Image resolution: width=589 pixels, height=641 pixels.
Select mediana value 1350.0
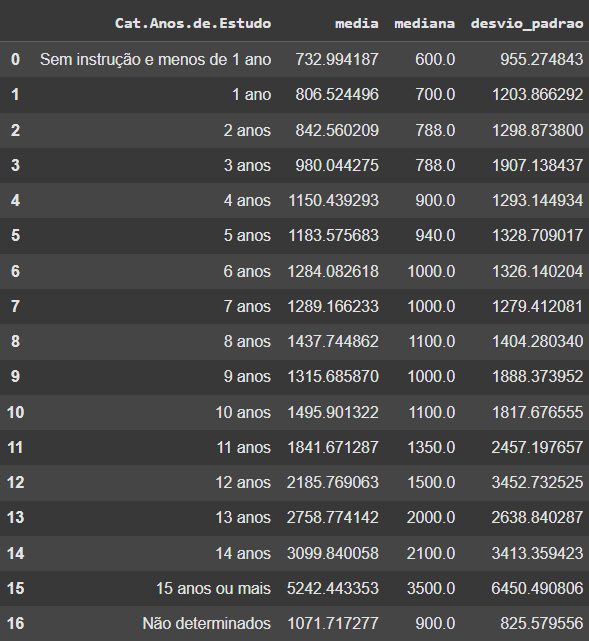(431, 448)
